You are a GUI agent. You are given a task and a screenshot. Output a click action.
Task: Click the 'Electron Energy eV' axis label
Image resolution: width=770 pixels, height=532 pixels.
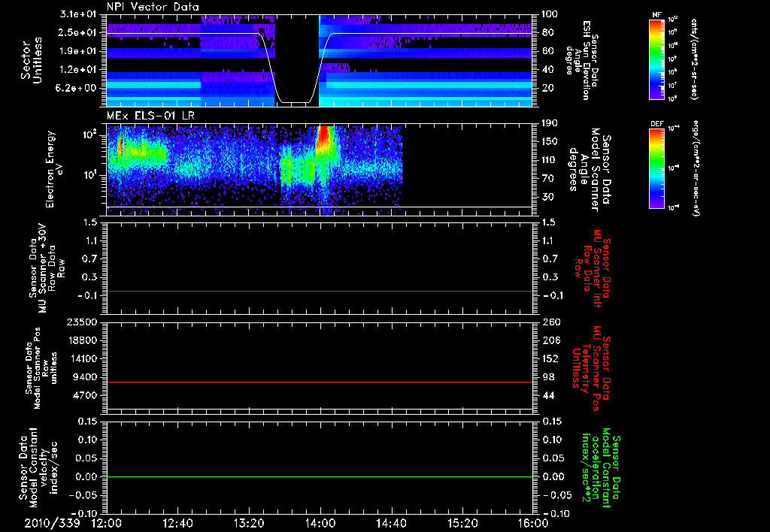pos(54,169)
